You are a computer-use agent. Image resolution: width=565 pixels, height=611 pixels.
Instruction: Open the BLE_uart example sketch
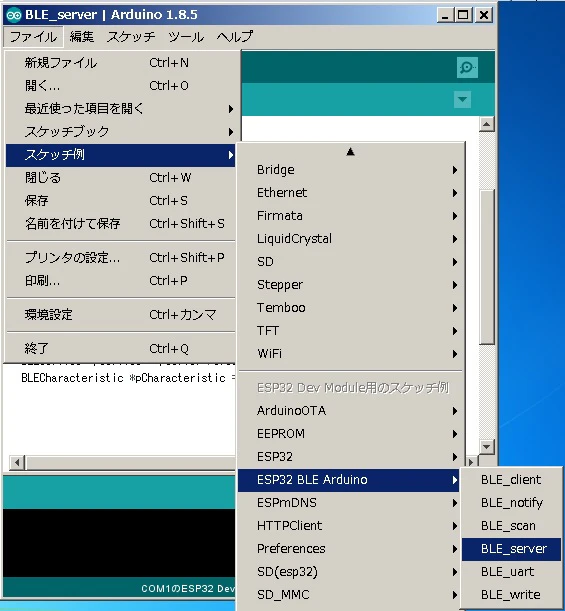click(511, 572)
